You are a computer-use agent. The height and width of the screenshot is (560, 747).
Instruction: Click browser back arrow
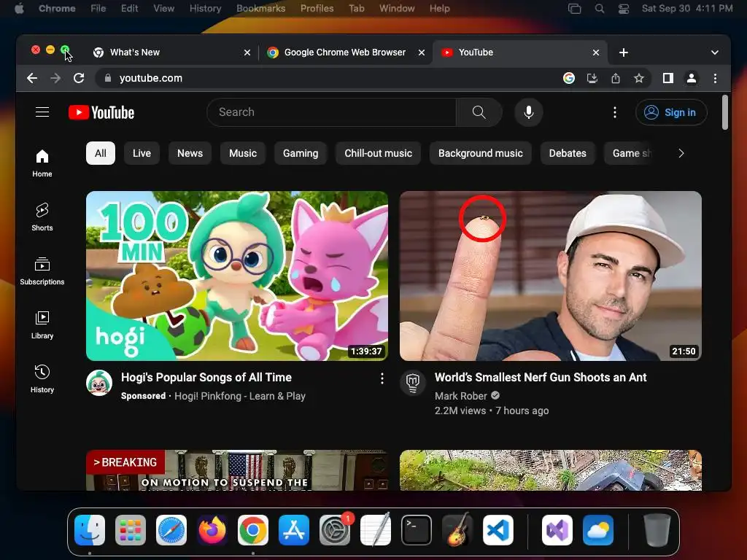point(32,78)
